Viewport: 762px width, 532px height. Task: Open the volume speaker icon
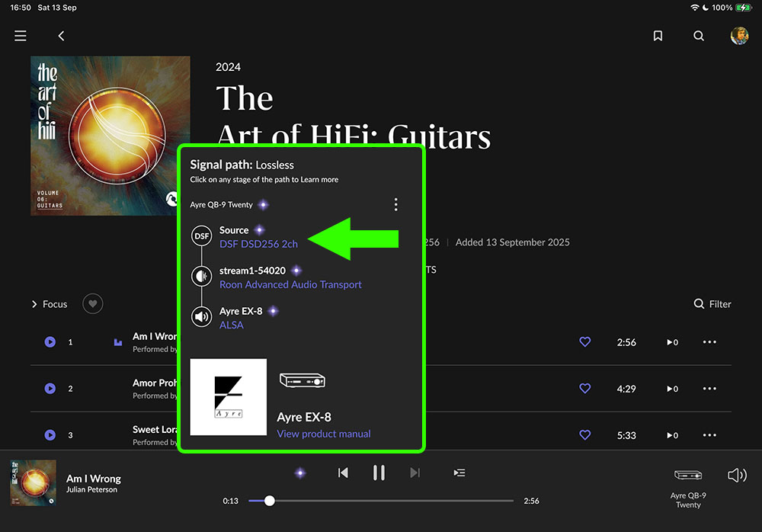tap(737, 475)
